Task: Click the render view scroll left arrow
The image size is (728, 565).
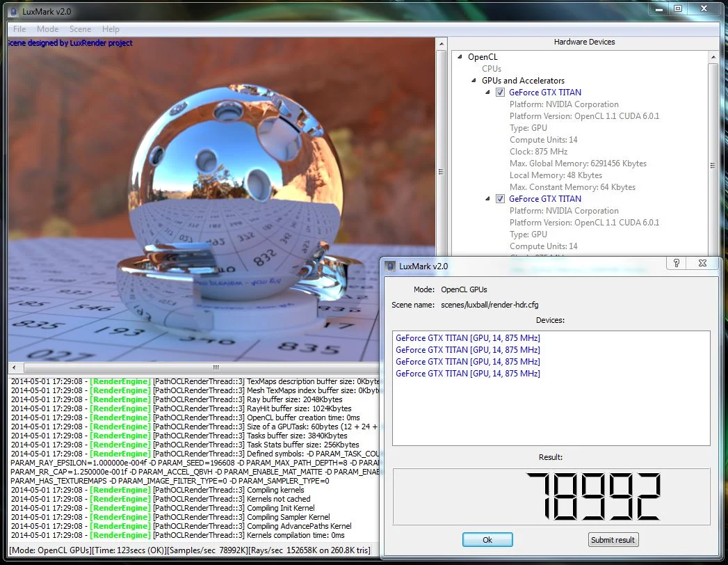Action: (14, 367)
